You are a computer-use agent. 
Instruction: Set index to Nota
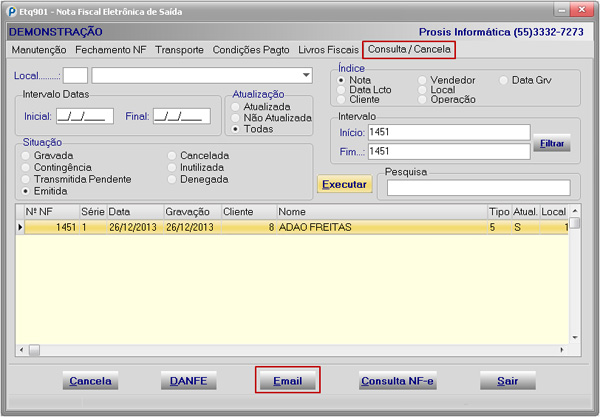(341, 80)
